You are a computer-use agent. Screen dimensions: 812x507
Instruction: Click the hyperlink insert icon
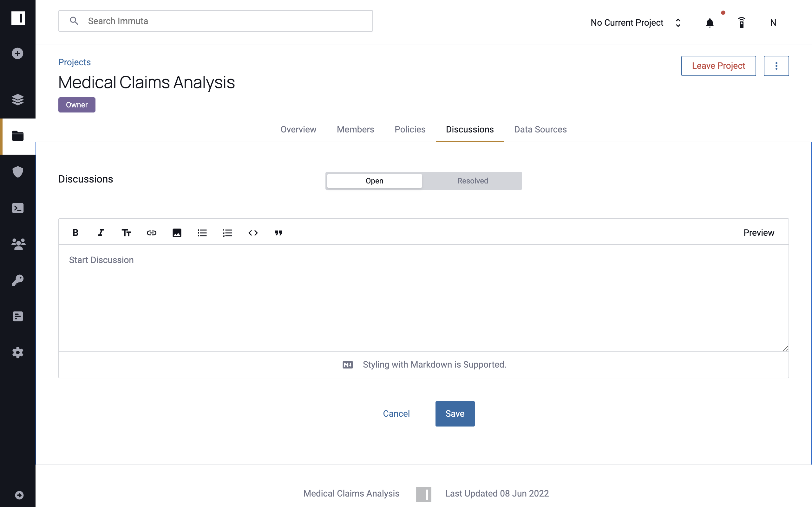151,233
